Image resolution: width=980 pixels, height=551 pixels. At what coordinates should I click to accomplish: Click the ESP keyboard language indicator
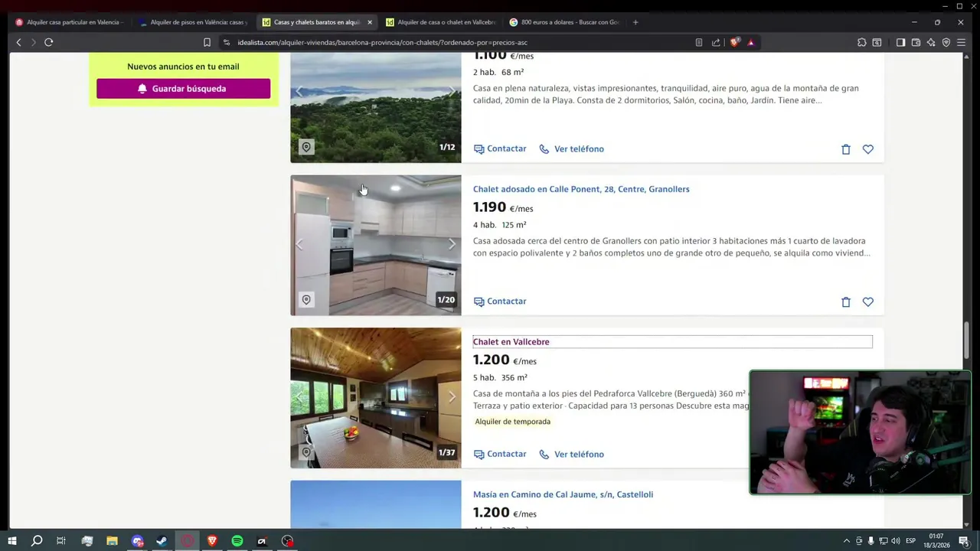coord(911,541)
